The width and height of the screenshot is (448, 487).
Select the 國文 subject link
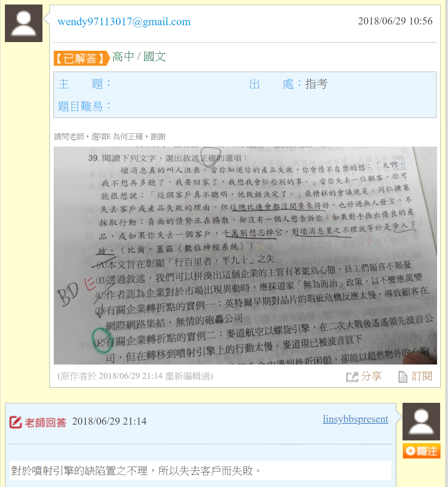(x=154, y=57)
